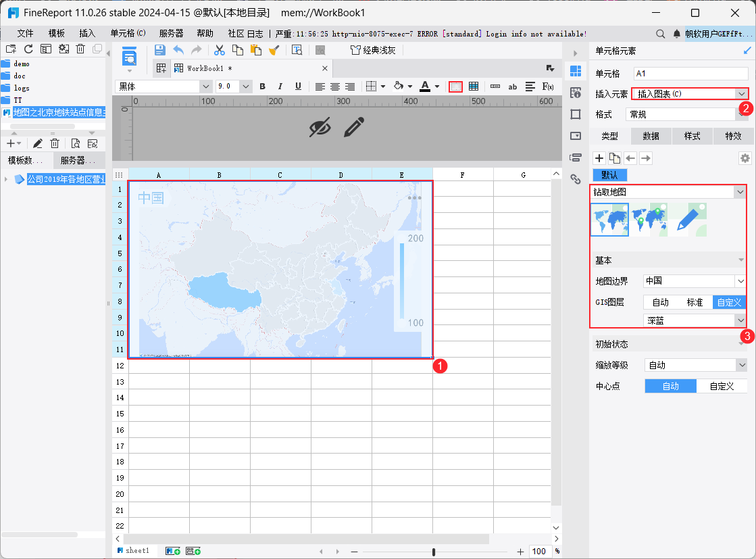
Task: Open the 模板 menu
Action: [57, 33]
